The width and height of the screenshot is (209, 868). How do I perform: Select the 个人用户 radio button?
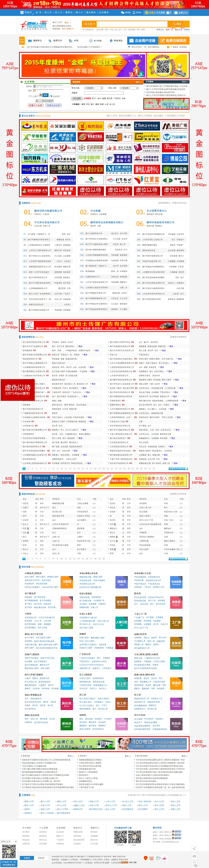click(x=29, y=96)
